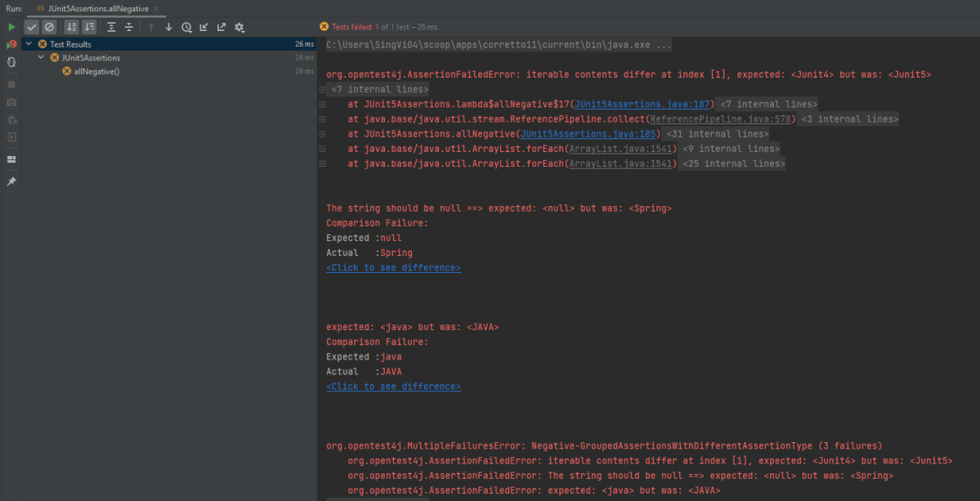The width and height of the screenshot is (980, 501).
Task: Expand all test tree nodes
Action: pyautogui.click(x=111, y=27)
